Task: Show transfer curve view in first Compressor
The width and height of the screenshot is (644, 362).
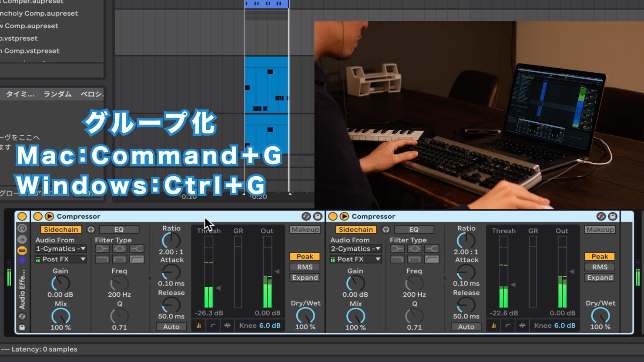Action: click(x=213, y=325)
